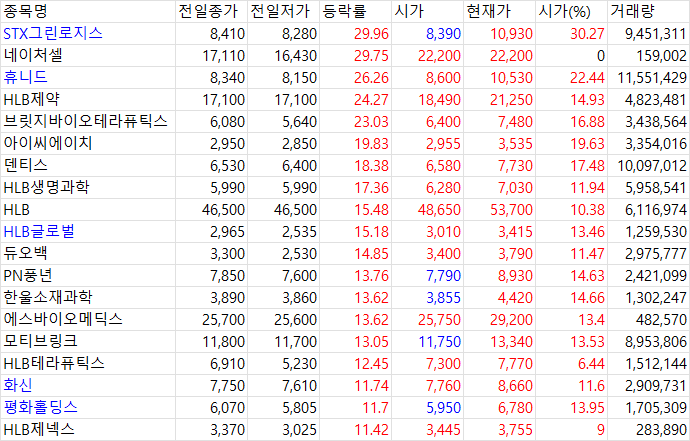Screen dimensions: 690x441
Task: Select stock 화신
Action: (x=18, y=386)
